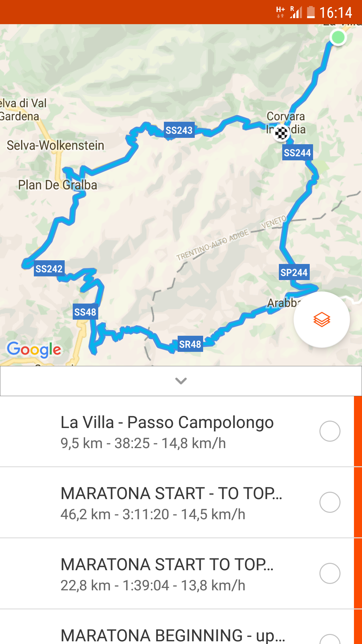Tap the orange map layers button
Screen dimensions: 362x644
coord(321,319)
